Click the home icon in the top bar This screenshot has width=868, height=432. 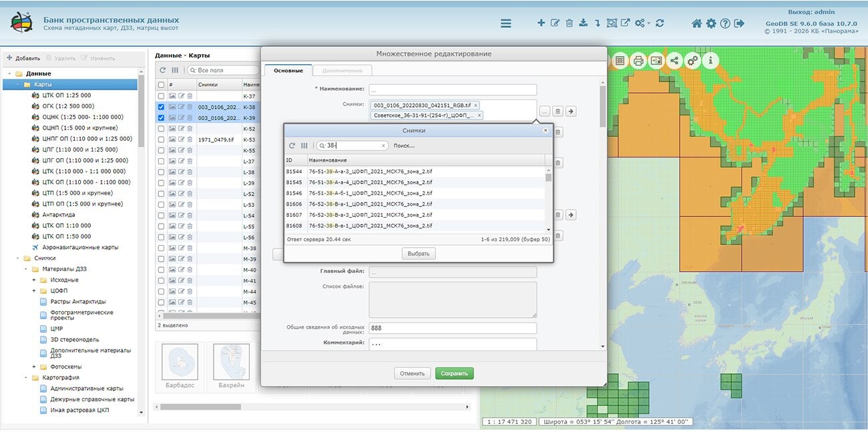pyautogui.click(x=696, y=23)
